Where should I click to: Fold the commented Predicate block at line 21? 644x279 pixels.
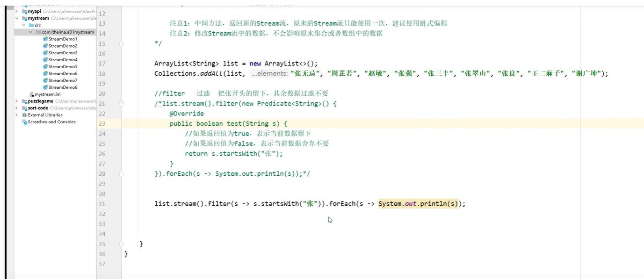tap(121, 103)
